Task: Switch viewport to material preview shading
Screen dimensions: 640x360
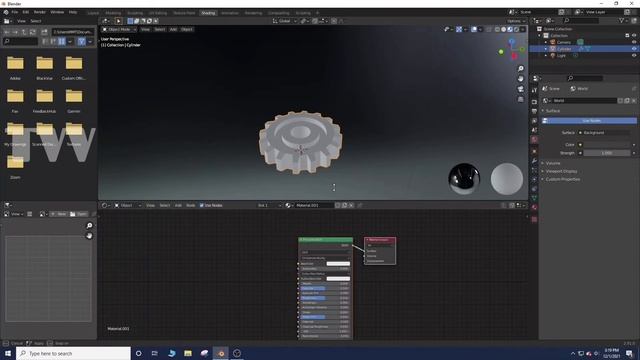Action: [510, 29]
